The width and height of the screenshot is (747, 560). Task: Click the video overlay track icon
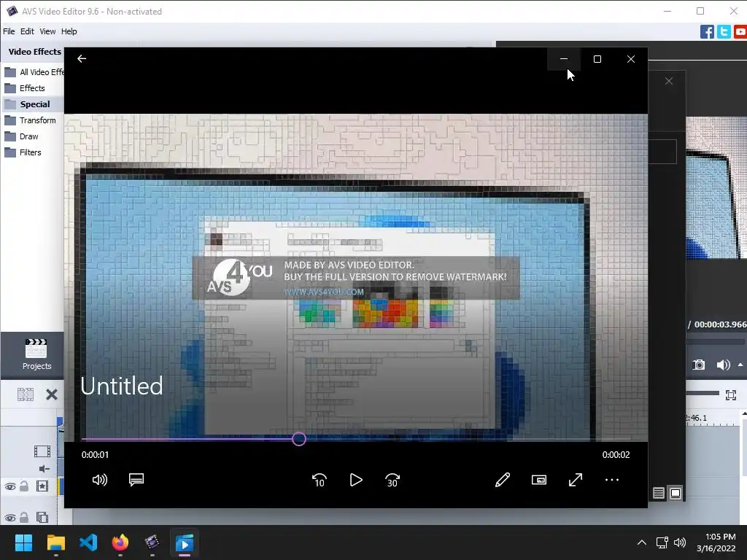[42, 517]
